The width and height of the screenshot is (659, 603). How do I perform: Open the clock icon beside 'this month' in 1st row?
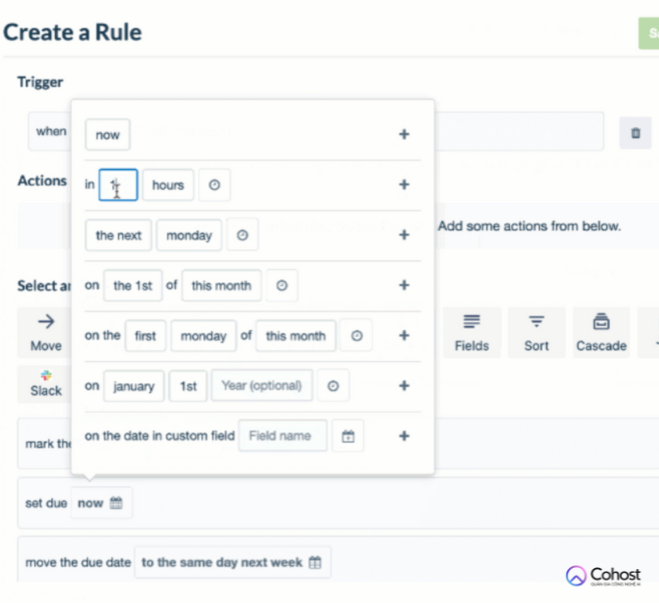pos(282,286)
